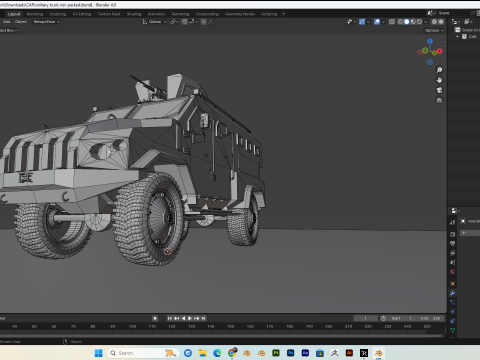Open the Object menu
Viewport: 480px width, 360px height.
pyautogui.click(x=21, y=22)
